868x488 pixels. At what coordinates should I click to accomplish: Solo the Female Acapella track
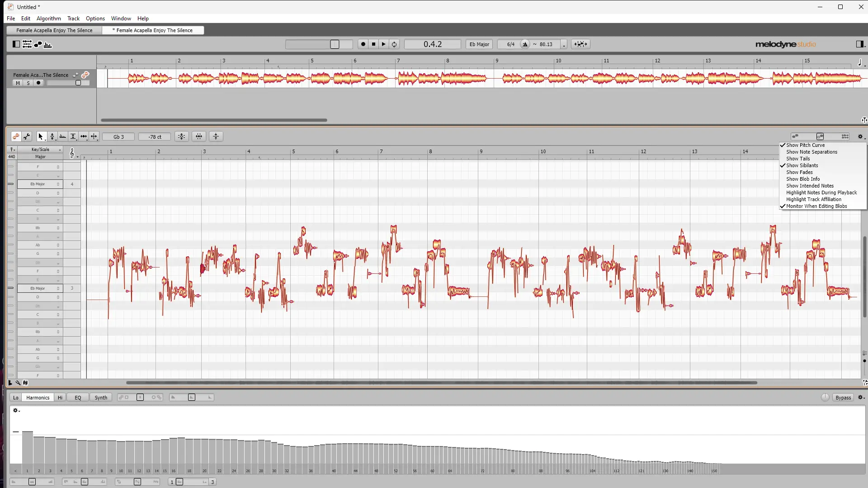pyautogui.click(x=28, y=83)
